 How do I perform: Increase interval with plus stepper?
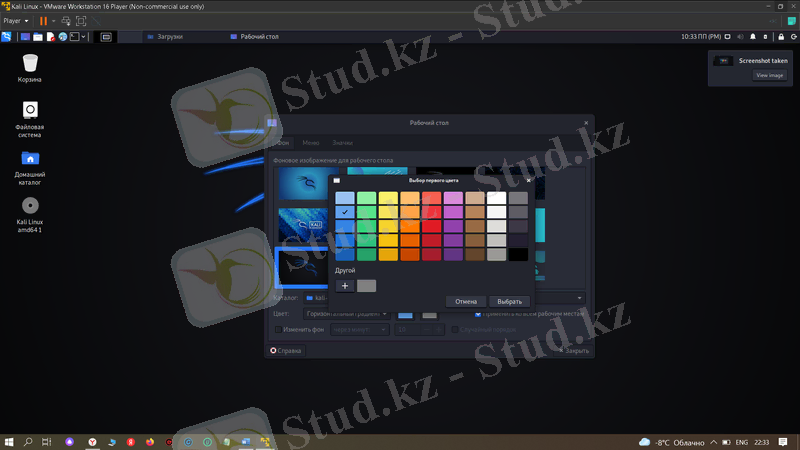tap(438, 330)
